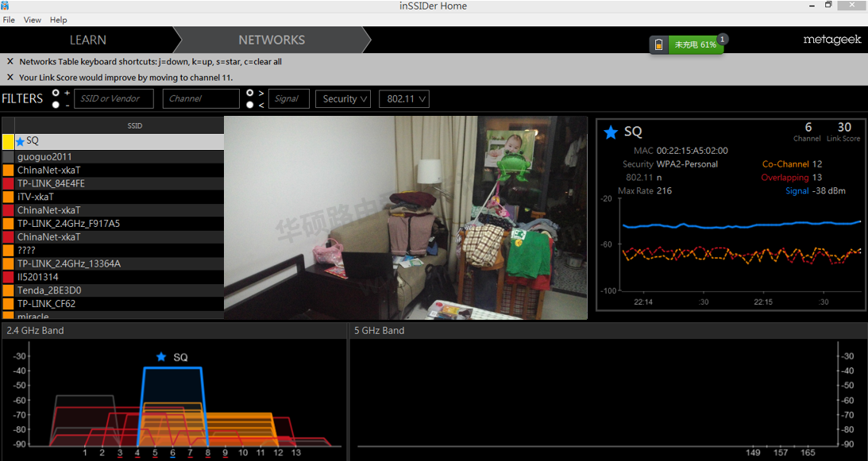
Task: Click the star beside SQ in the 2.4 GHz chart
Action: click(x=161, y=357)
